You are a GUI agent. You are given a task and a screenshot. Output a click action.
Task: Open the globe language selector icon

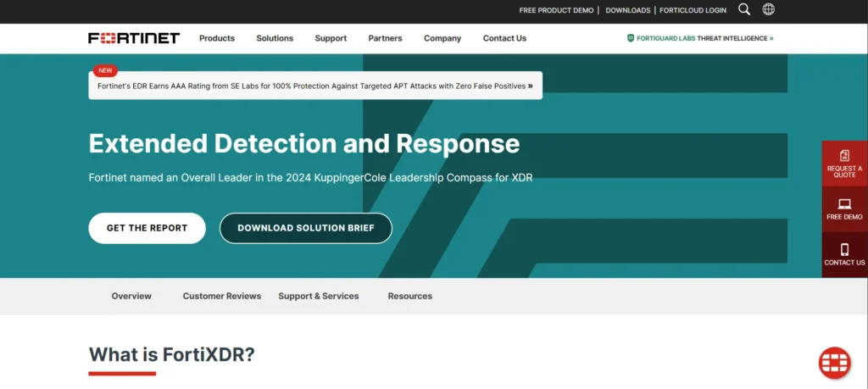click(x=768, y=9)
